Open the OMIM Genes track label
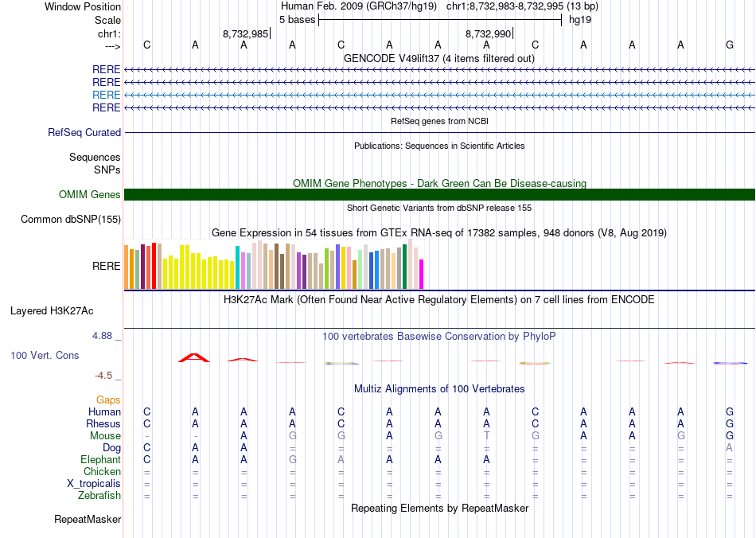This screenshot has width=756, height=538. coord(90,194)
